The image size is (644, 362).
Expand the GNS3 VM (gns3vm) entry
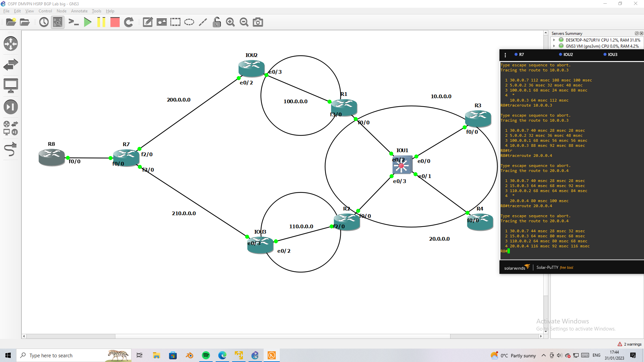coord(554,46)
